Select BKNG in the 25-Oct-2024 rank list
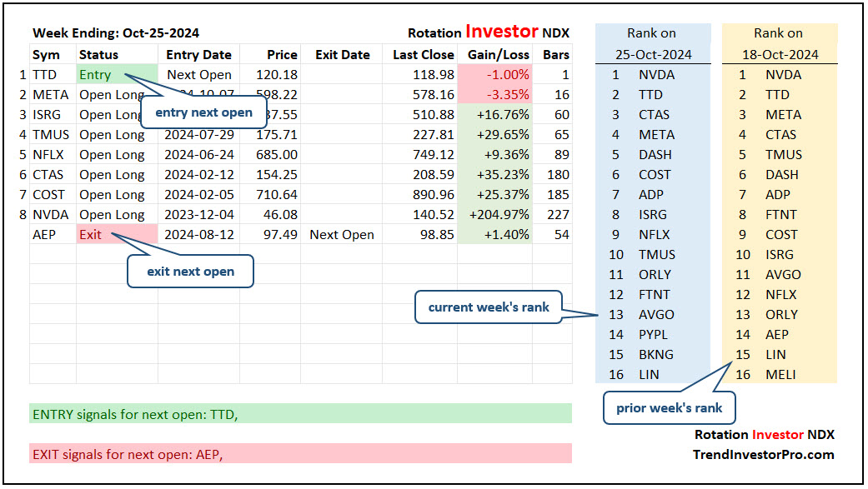Screen dimensions: 868x489 coord(656,355)
